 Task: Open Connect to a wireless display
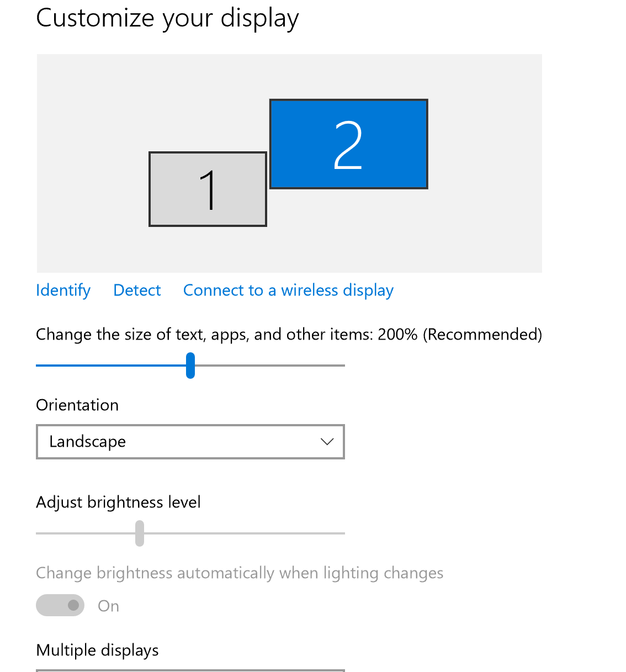coord(288,290)
